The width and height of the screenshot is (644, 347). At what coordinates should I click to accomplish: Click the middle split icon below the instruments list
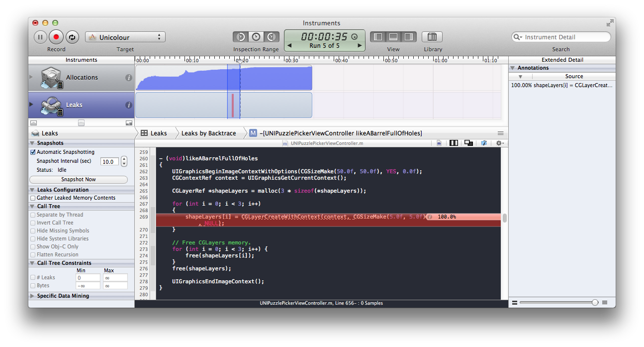point(81,123)
